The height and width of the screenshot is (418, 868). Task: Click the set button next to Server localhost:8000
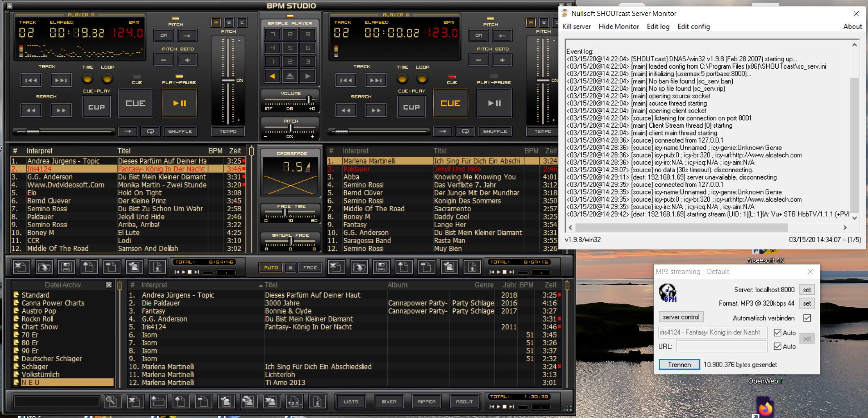(x=807, y=289)
